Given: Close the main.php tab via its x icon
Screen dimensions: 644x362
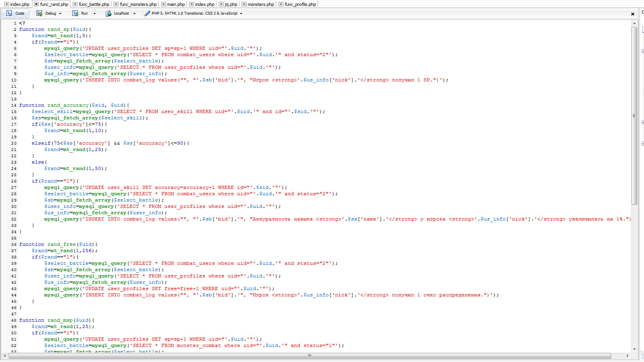Looking at the screenshot, I should 164,4.
